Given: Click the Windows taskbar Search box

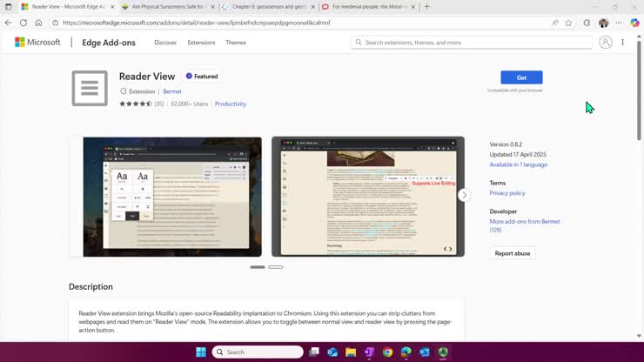Looking at the screenshot, I should [x=258, y=352].
